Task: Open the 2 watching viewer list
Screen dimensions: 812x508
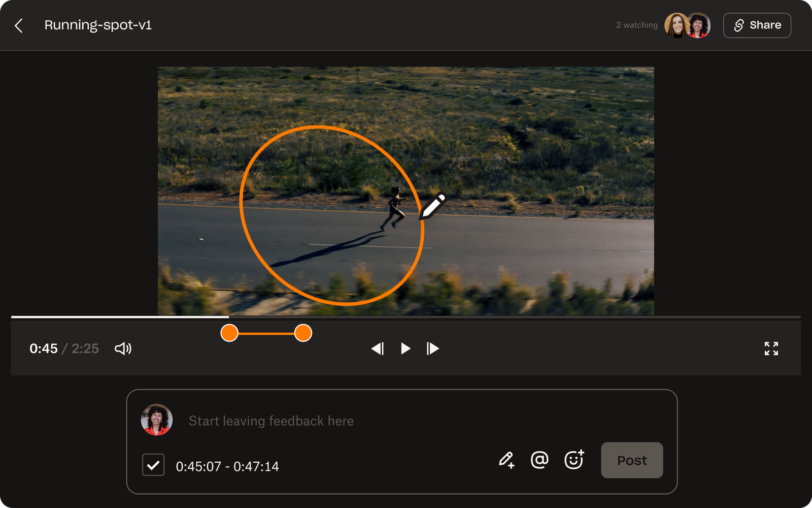Action: (x=636, y=25)
